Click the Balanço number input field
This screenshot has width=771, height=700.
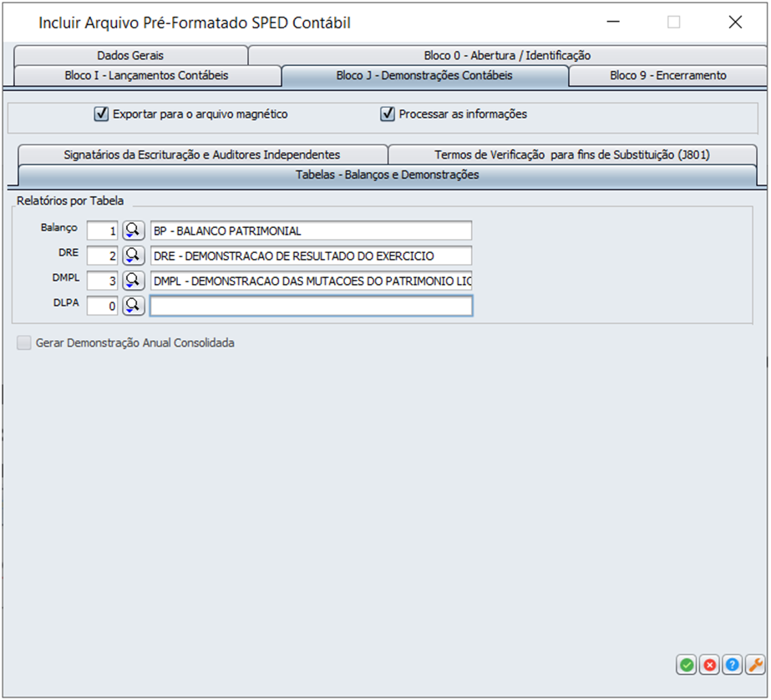(x=103, y=231)
